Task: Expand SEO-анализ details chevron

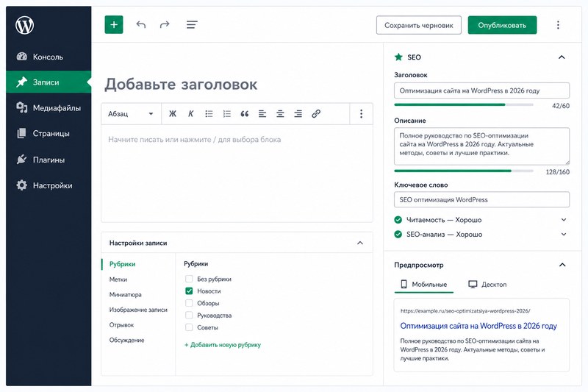Action: 564,235
